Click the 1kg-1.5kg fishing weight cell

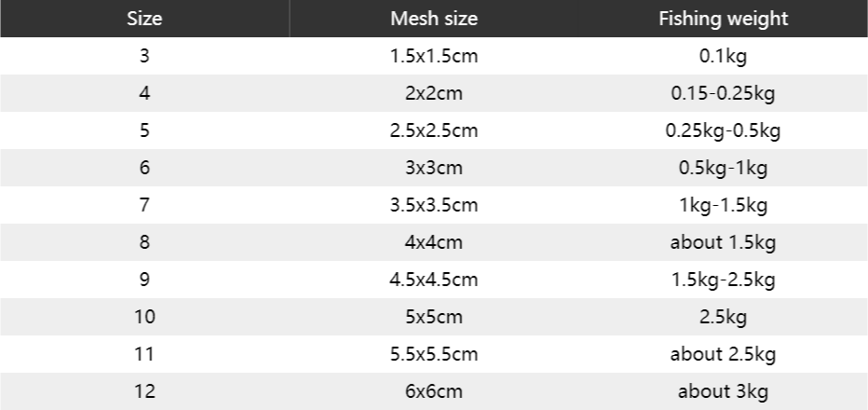coord(723,205)
